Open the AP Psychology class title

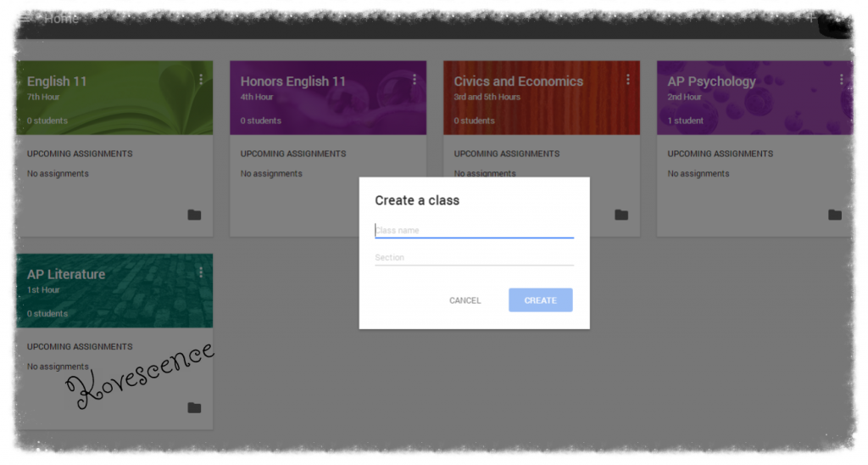711,81
